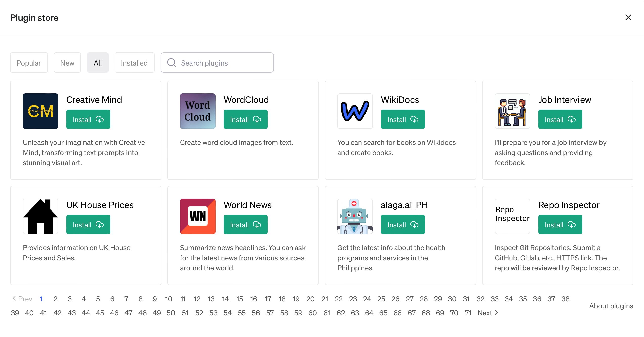This screenshot has height=337, width=644.
Task: Click the Creative Mind CM logo icon
Action: [40, 111]
